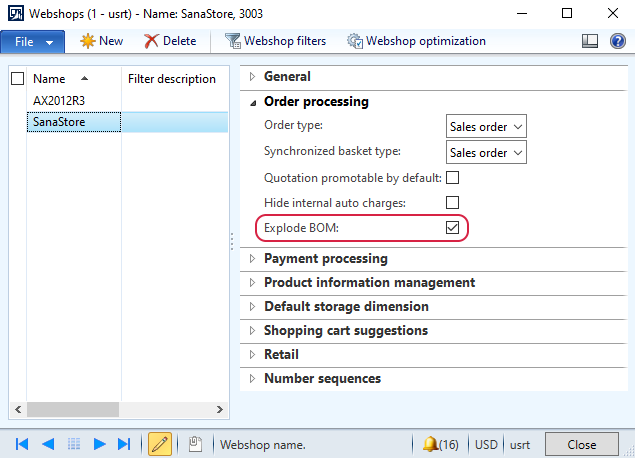Uncheck the Explode BOM checkbox
Image resolution: width=635 pixels, height=458 pixels.
[x=452, y=228]
